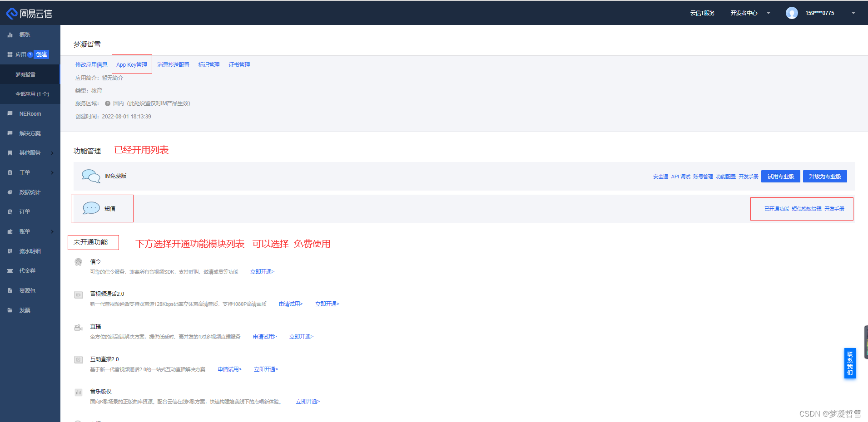868x422 pixels.
Task: Open 发票 folder icon in sidebar
Action: (x=10, y=310)
